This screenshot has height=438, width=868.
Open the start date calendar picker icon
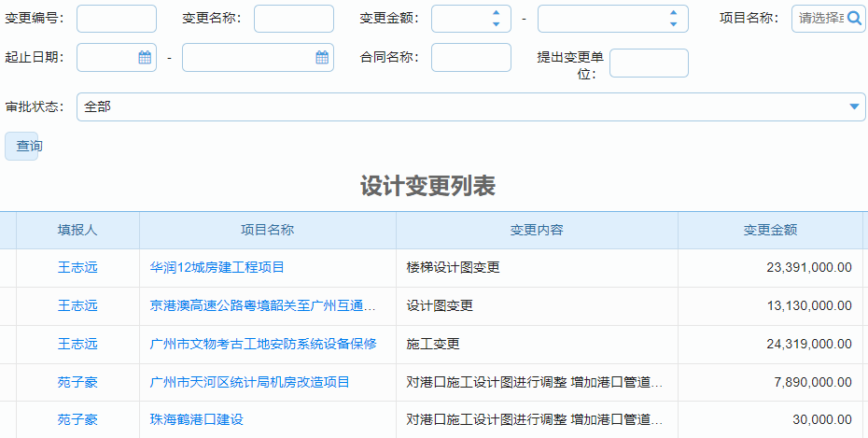pyautogui.click(x=145, y=58)
